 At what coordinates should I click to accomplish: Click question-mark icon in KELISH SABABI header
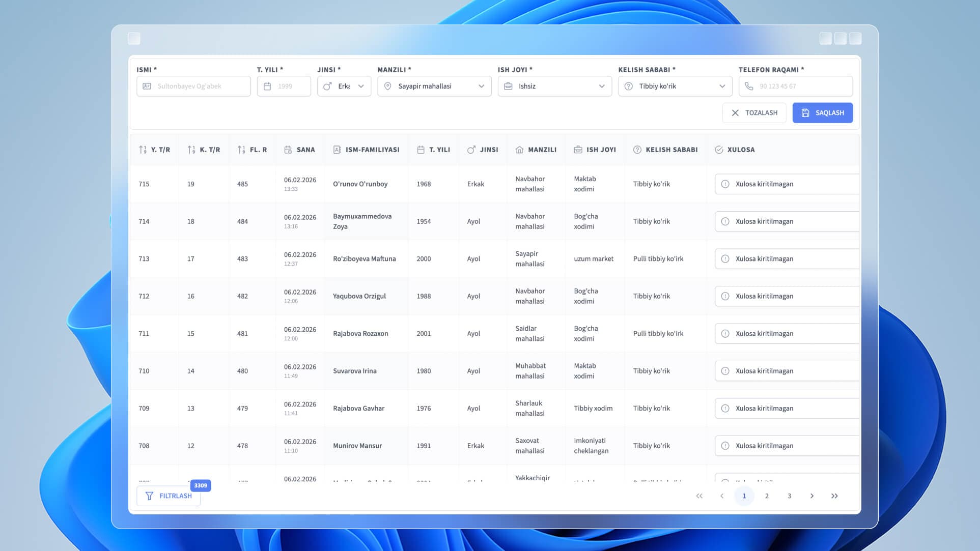(637, 150)
